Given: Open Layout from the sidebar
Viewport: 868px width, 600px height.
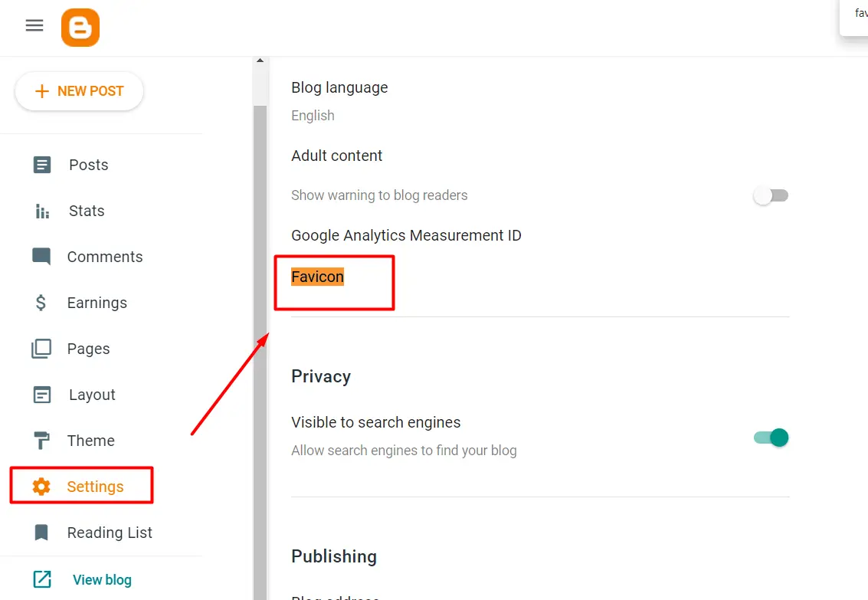Looking at the screenshot, I should pyautogui.click(x=92, y=395).
